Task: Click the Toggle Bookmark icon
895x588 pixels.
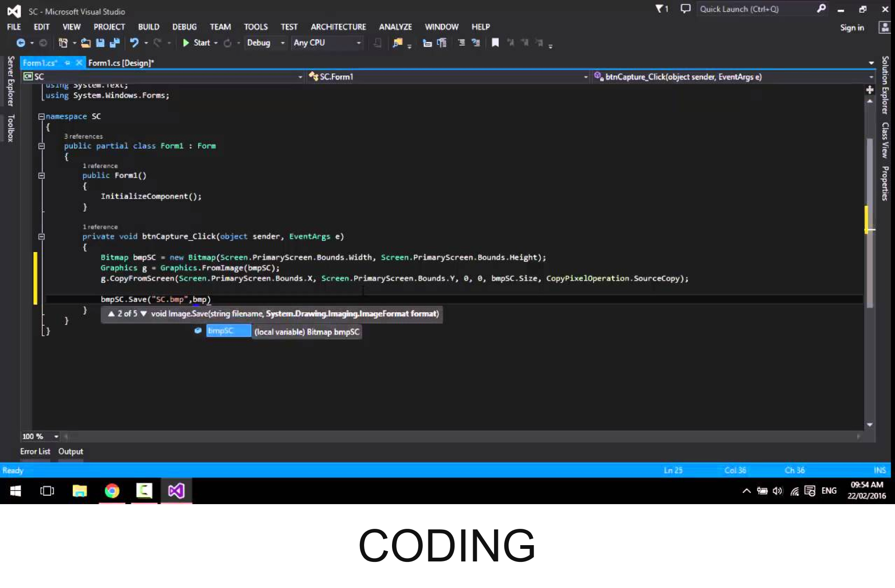Action: 495,43
